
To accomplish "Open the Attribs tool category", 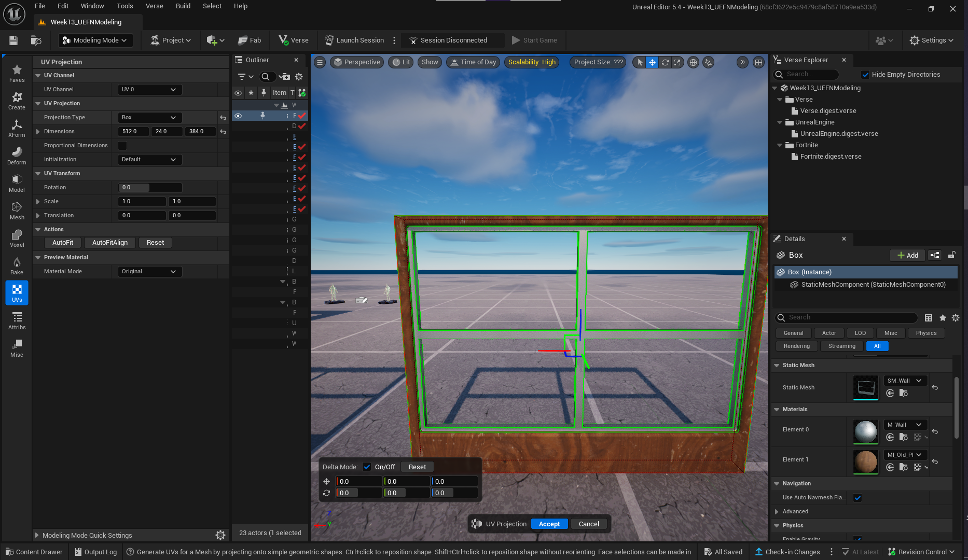I will pos(17,320).
